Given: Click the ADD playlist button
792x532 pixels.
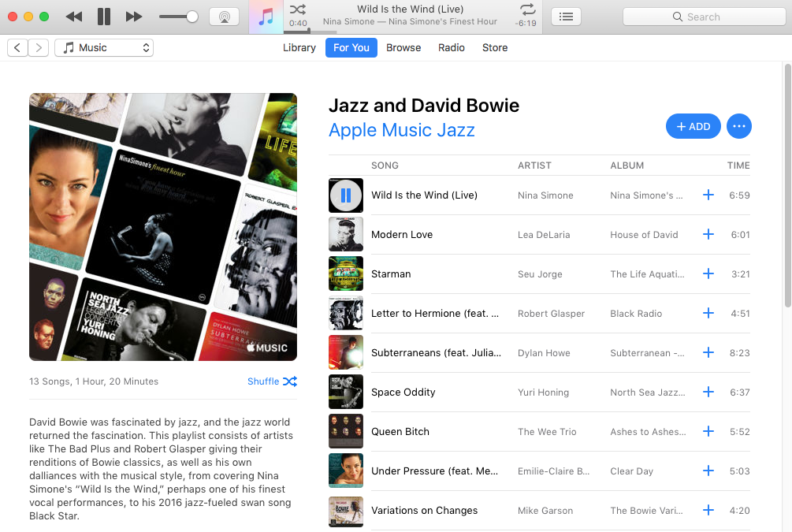Looking at the screenshot, I should pos(693,126).
